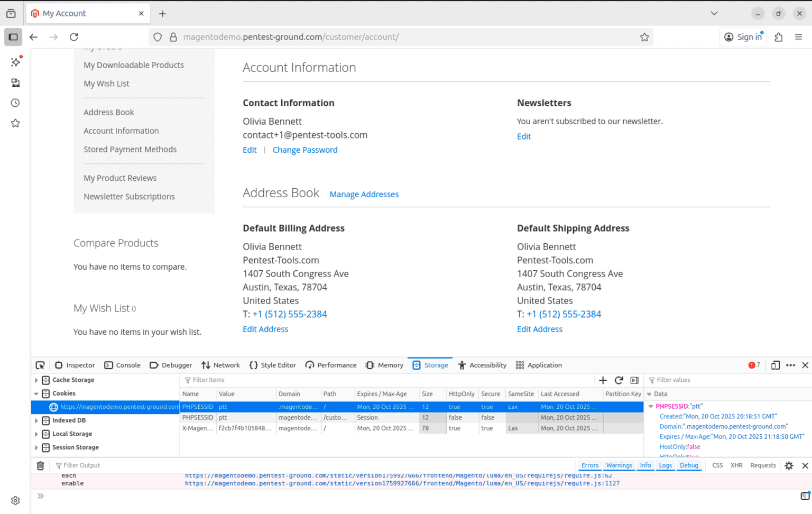Click the add cookie plus icon
This screenshot has height=514, width=812.
603,380
